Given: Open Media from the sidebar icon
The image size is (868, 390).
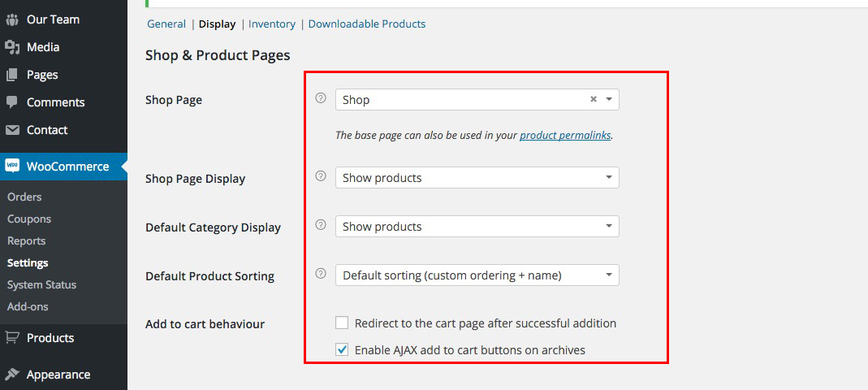Looking at the screenshot, I should click(x=12, y=47).
